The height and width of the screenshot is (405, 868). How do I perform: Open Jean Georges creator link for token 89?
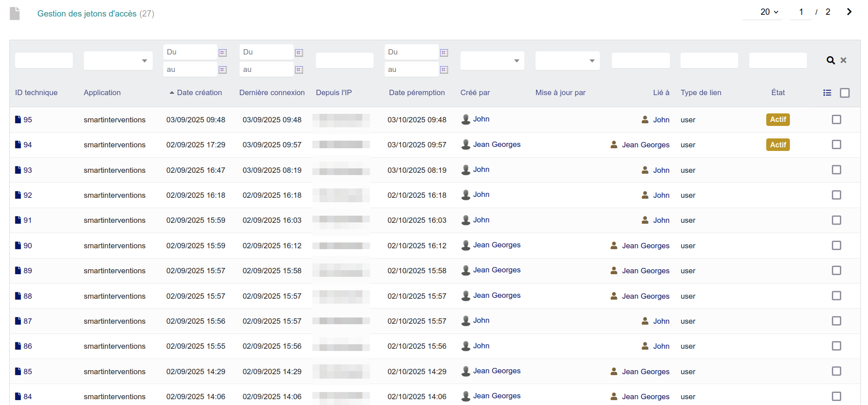(x=496, y=270)
